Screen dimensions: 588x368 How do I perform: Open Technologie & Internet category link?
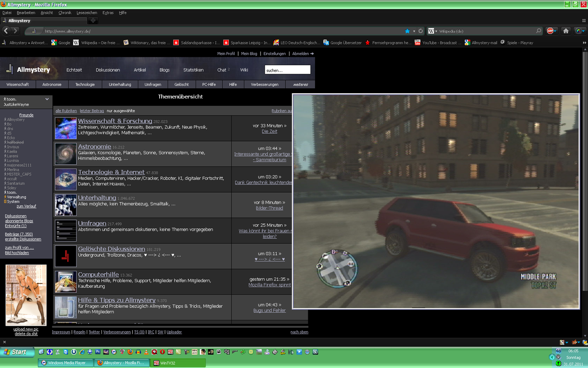coord(111,172)
